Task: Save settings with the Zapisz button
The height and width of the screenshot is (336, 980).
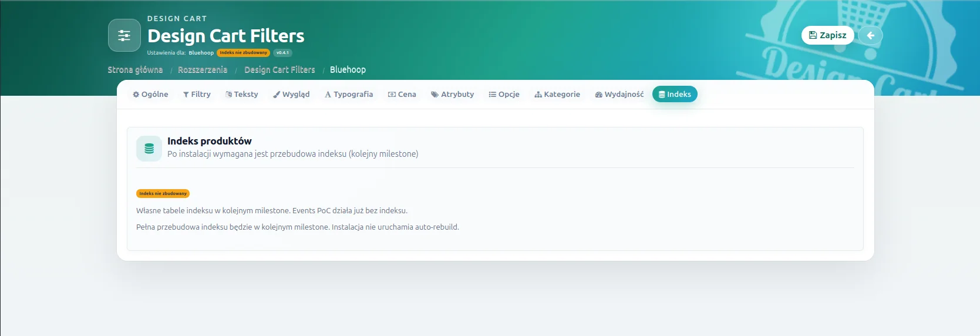Action: tap(827, 35)
